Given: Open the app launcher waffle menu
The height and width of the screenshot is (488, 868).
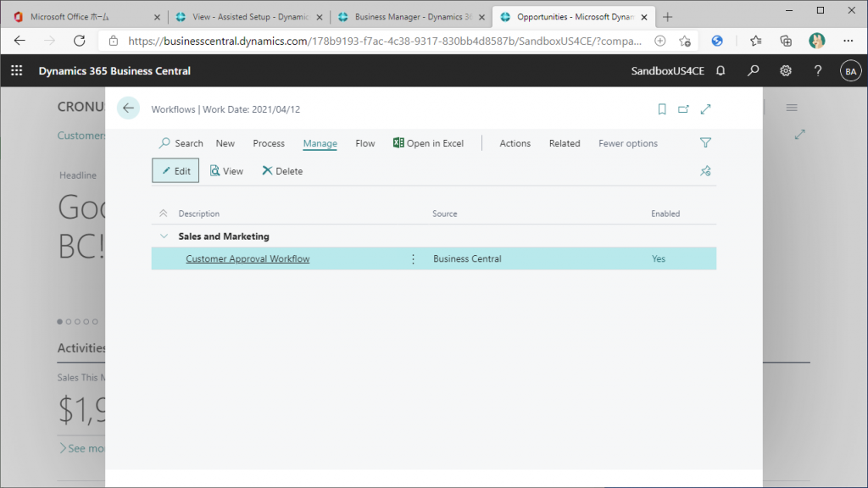Looking at the screenshot, I should click(17, 71).
